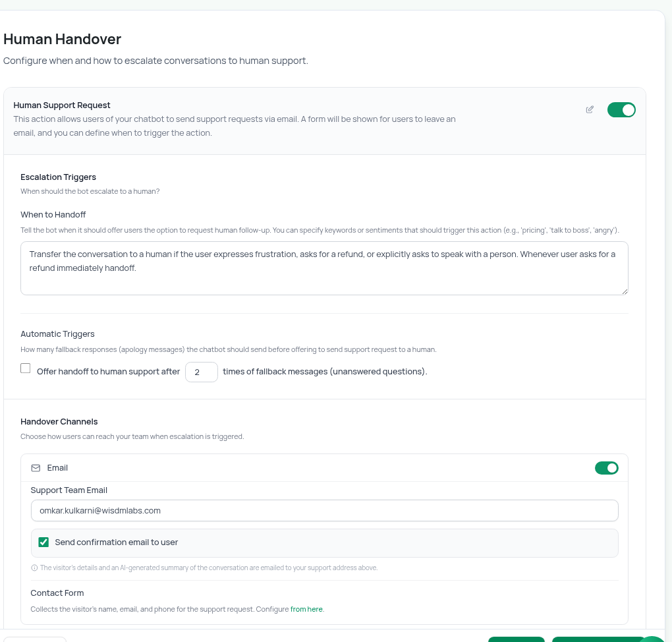672x642 pixels.
Task: Click the When to Handoff label
Action: pyautogui.click(x=53, y=215)
